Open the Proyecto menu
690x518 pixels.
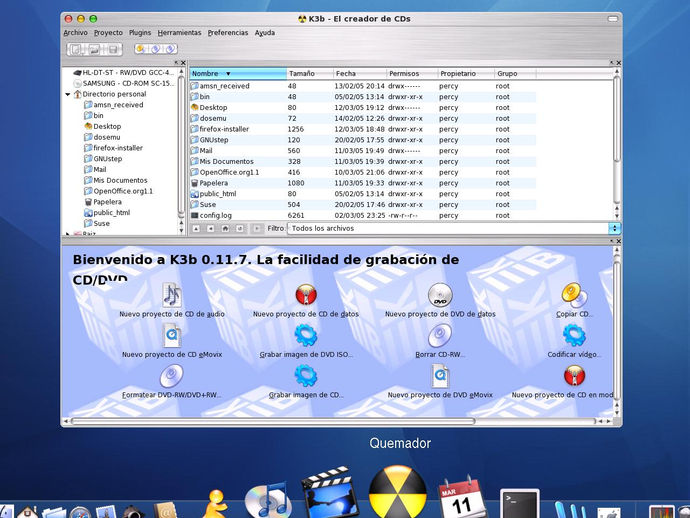click(108, 33)
